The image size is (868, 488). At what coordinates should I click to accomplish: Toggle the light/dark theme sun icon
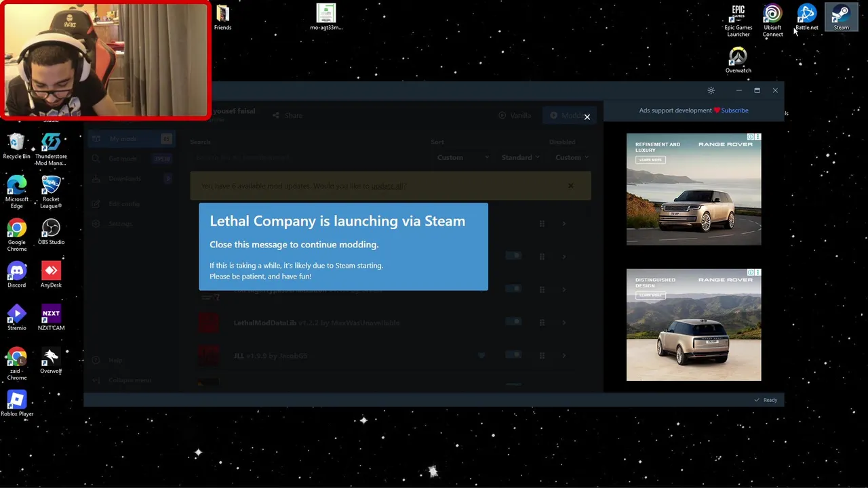coord(711,90)
